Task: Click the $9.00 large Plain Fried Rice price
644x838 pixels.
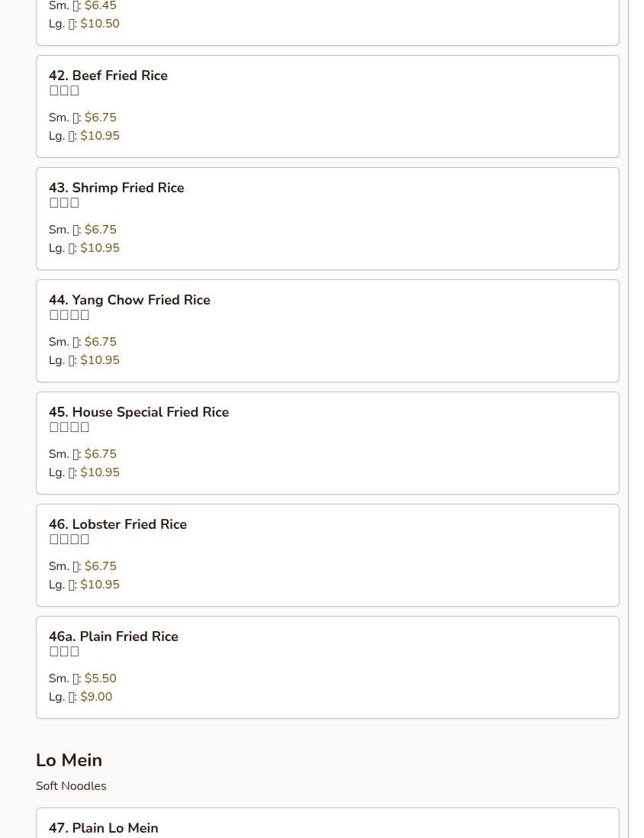Action: pos(96,697)
